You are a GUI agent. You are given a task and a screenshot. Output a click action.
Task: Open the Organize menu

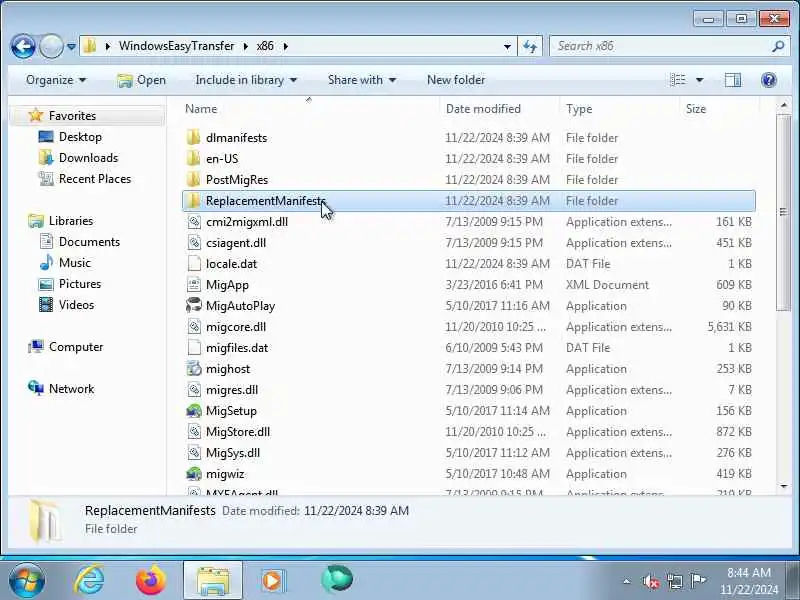(x=56, y=80)
